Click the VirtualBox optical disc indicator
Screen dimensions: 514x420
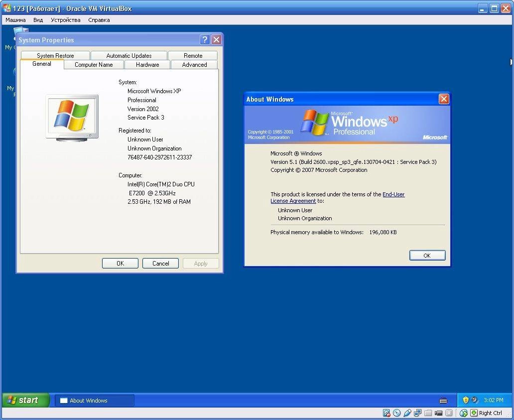[x=396, y=413]
